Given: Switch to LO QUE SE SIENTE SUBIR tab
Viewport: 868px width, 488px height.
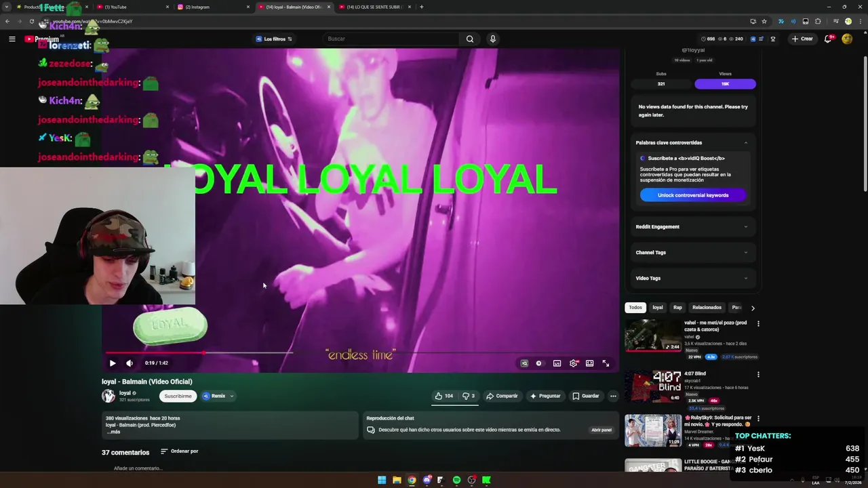Looking at the screenshot, I should click(373, 7).
